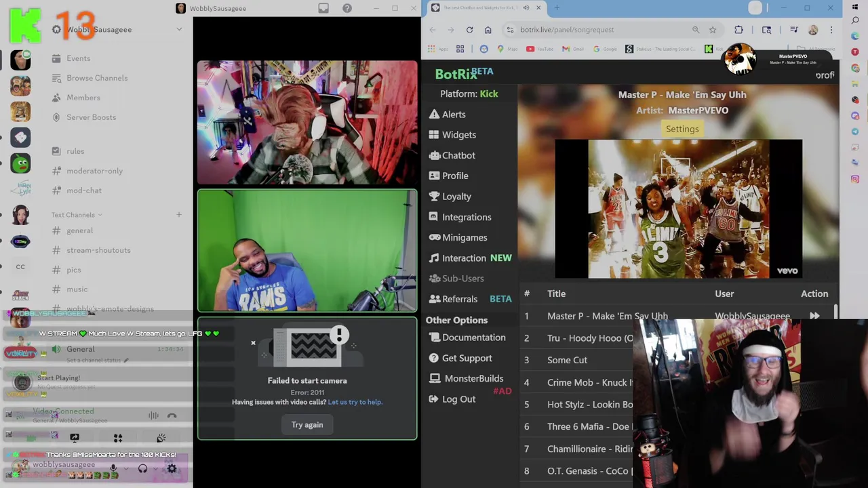Disconnect from voice call icon

[172, 415]
